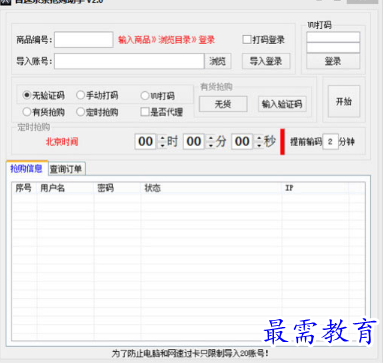Screen dimensions: 385x363
Task: Click the 浏览 browse button
Action: [218, 61]
